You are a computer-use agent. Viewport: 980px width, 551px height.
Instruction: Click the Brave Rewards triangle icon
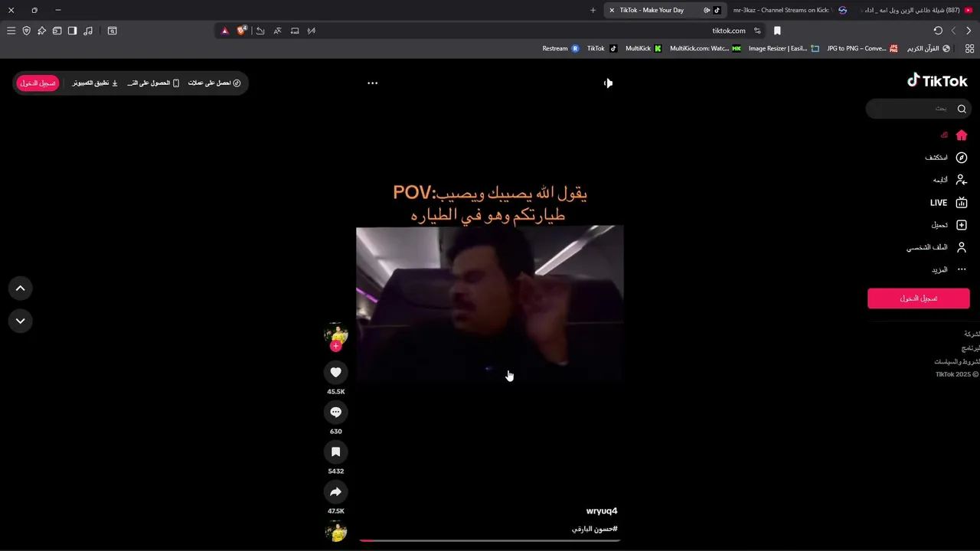tap(224, 31)
